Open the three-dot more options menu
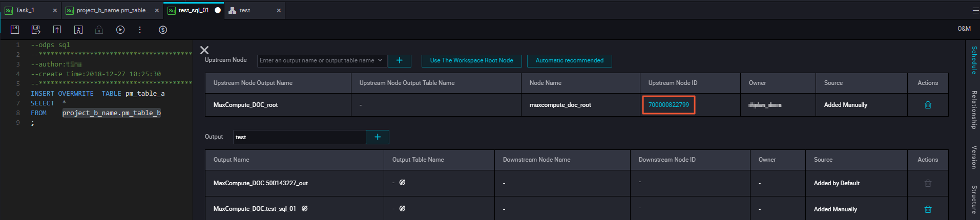The image size is (980, 220). 140,30
